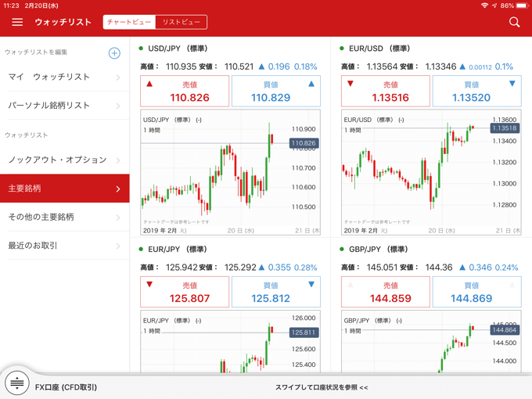Tap the GBP/JPY (標準) title
532x399 pixels.
379,250
